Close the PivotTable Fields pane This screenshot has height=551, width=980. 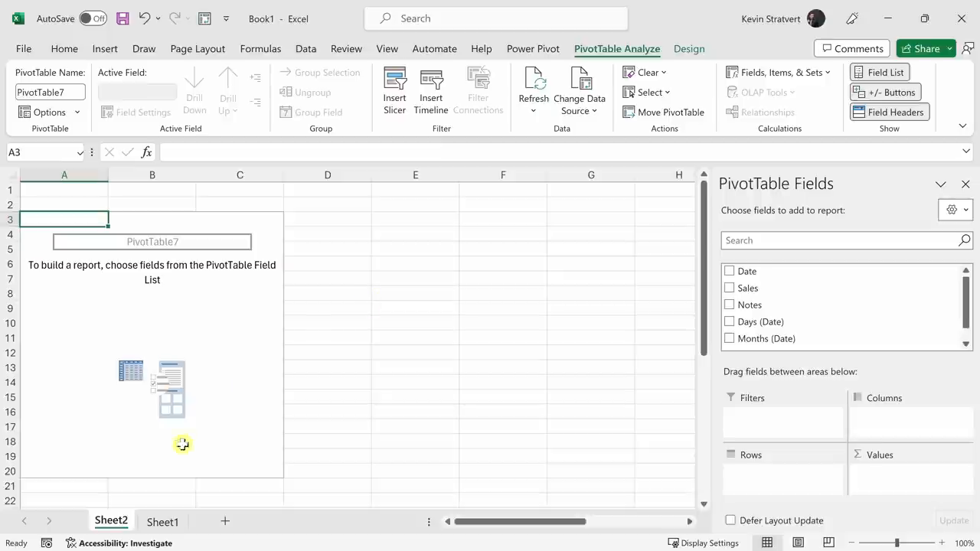(965, 184)
